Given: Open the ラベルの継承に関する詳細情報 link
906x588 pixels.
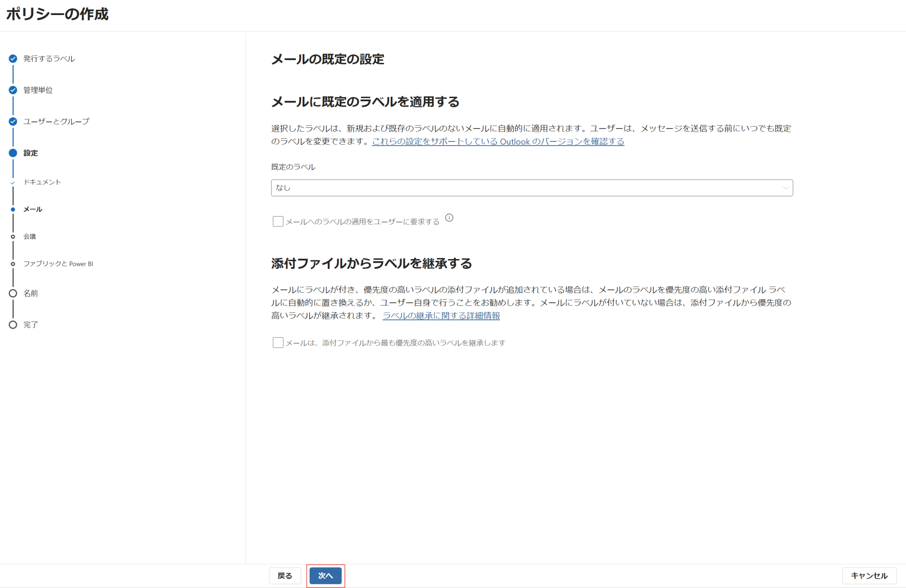Looking at the screenshot, I should pos(441,316).
